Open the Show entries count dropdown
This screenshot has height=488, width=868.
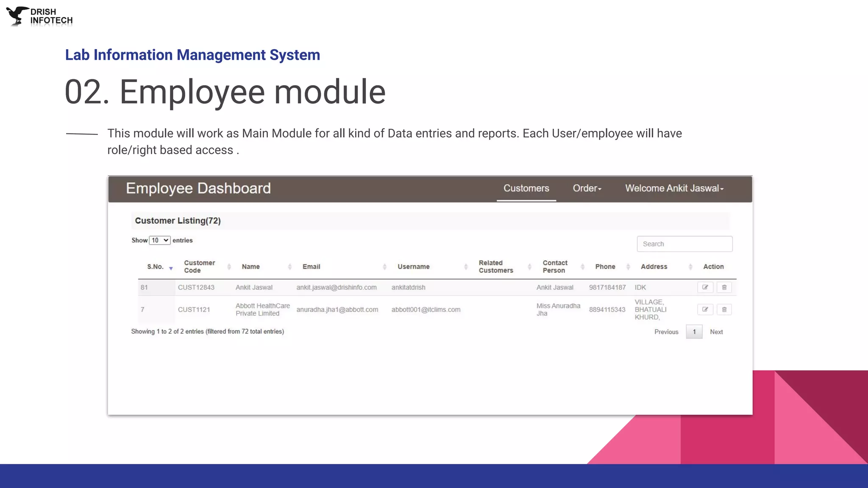[160, 240]
